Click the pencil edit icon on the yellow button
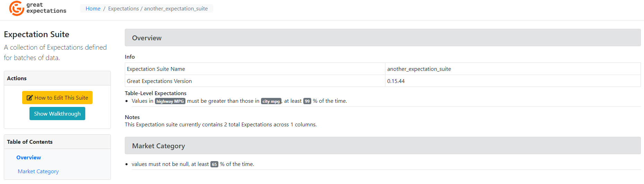Image resolution: width=644 pixels, height=184 pixels. 30,98
